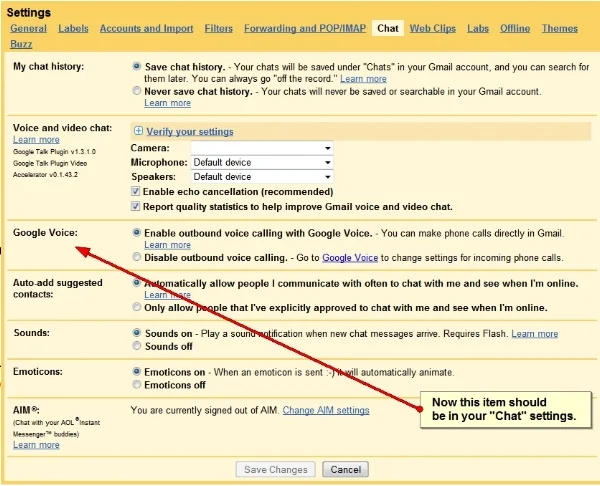600x486 pixels.
Task: Select the Chat tab
Action: click(388, 28)
